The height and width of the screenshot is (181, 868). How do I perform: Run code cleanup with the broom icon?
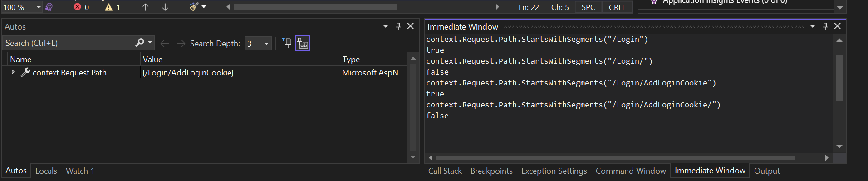[194, 7]
